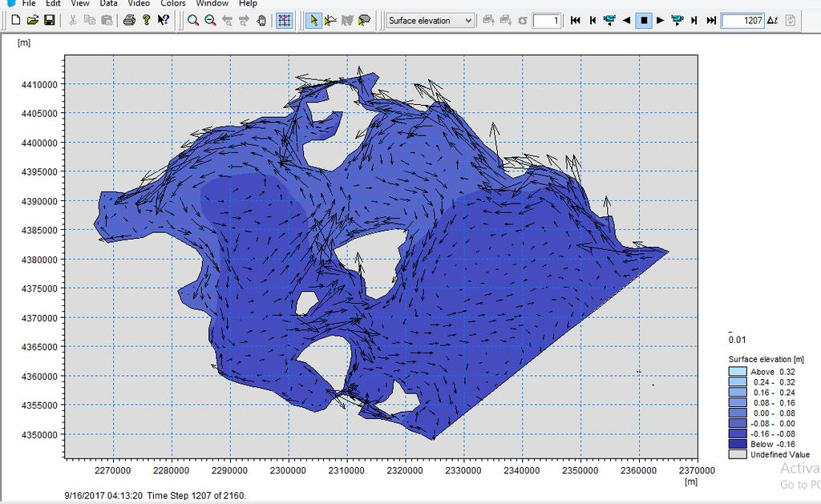Play the animation forward

(x=661, y=20)
